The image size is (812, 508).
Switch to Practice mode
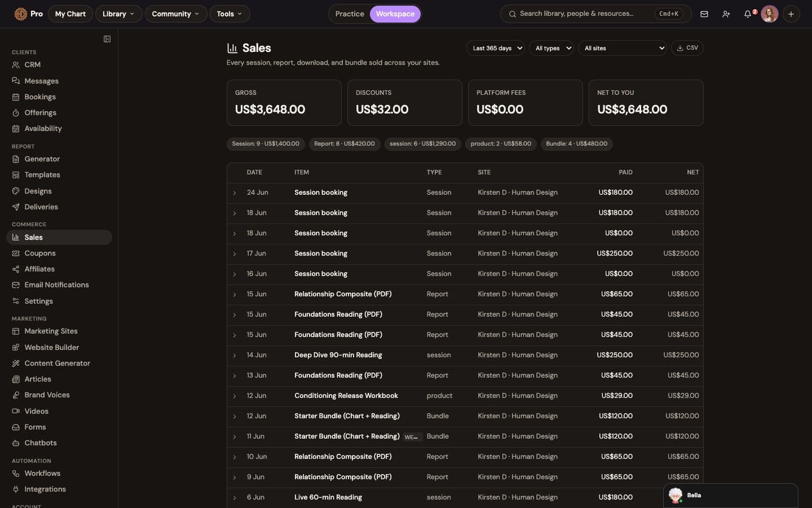(x=350, y=14)
